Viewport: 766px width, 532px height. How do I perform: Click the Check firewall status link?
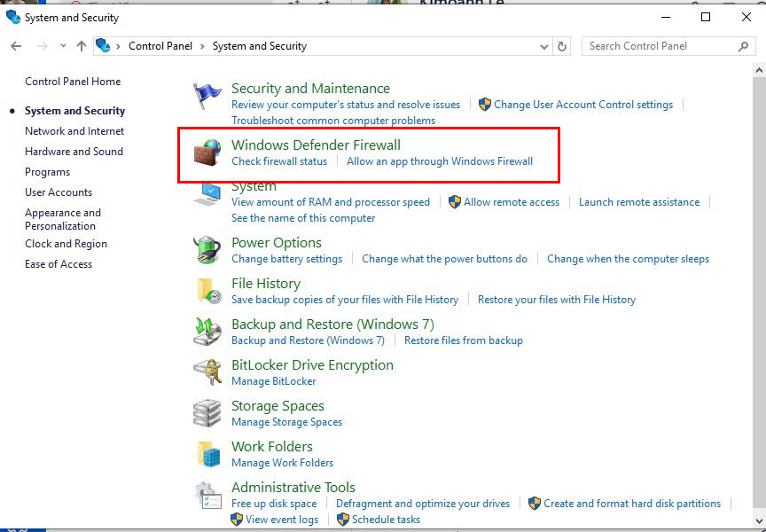(x=279, y=161)
